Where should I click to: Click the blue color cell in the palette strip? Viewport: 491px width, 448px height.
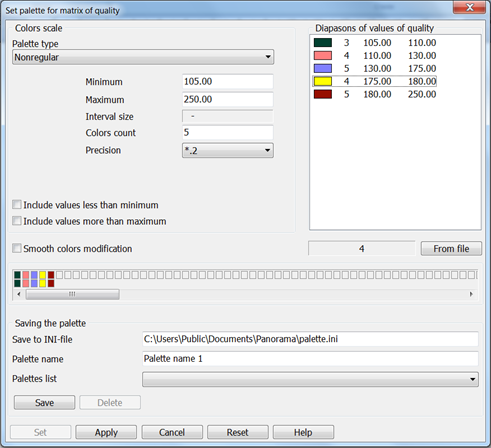(x=34, y=275)
